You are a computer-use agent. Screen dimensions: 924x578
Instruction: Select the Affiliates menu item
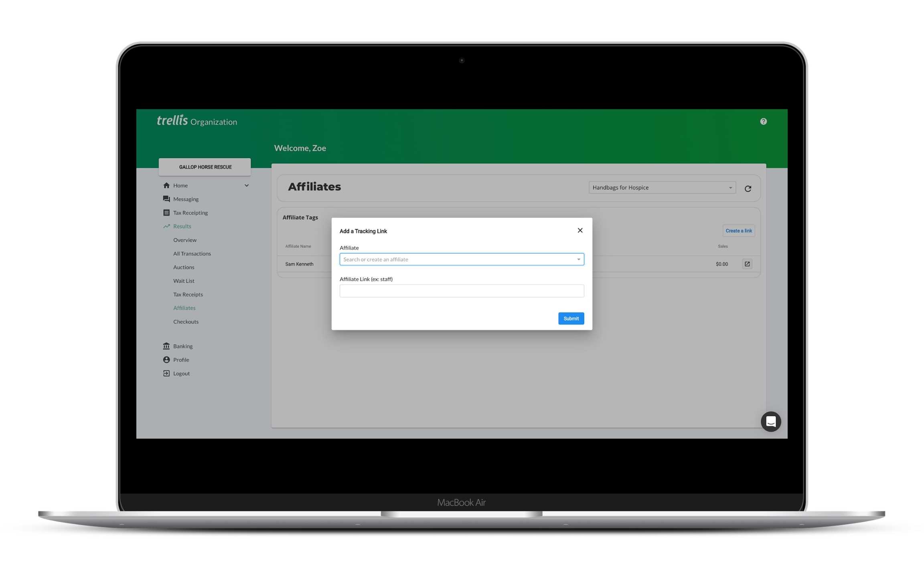click(x=184, y=307)
